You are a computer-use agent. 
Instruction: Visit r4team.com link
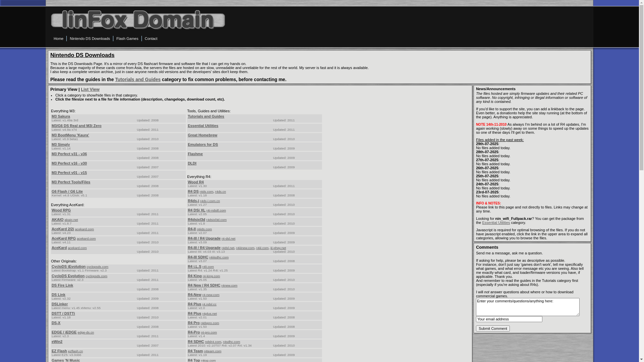click(x=213, y=351)
